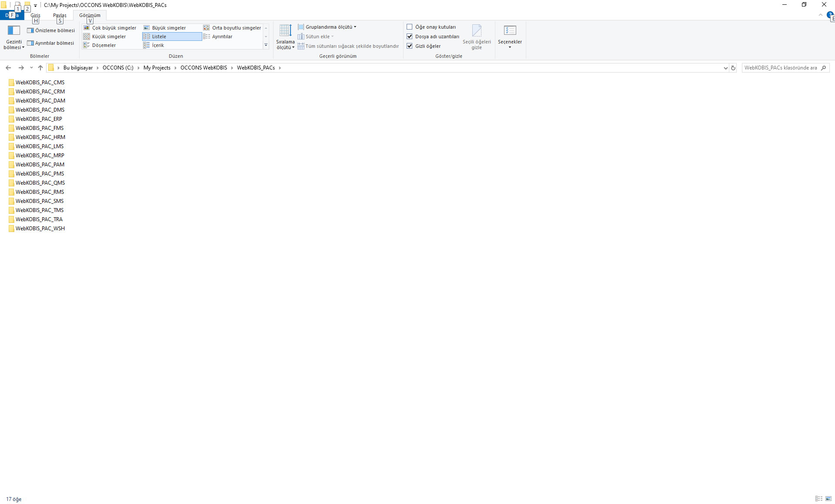Enable Öğe onay kutuları checkbox
The image size is (835, 504).
pyautogui.click(x=409, y=27)
